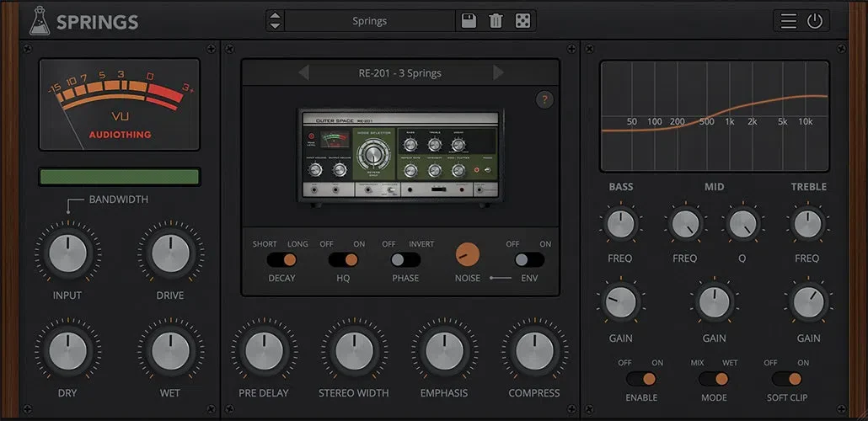Click the Springs flask logo icon
This screenshot has height=421, width=868.
(40, 21)
